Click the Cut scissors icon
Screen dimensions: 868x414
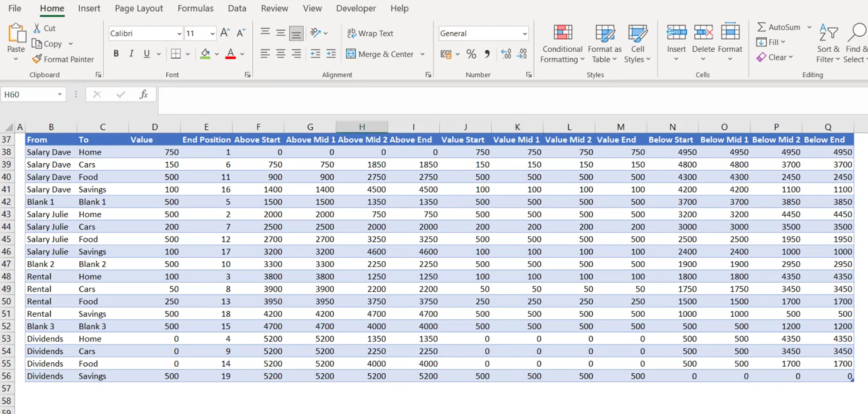37,28
